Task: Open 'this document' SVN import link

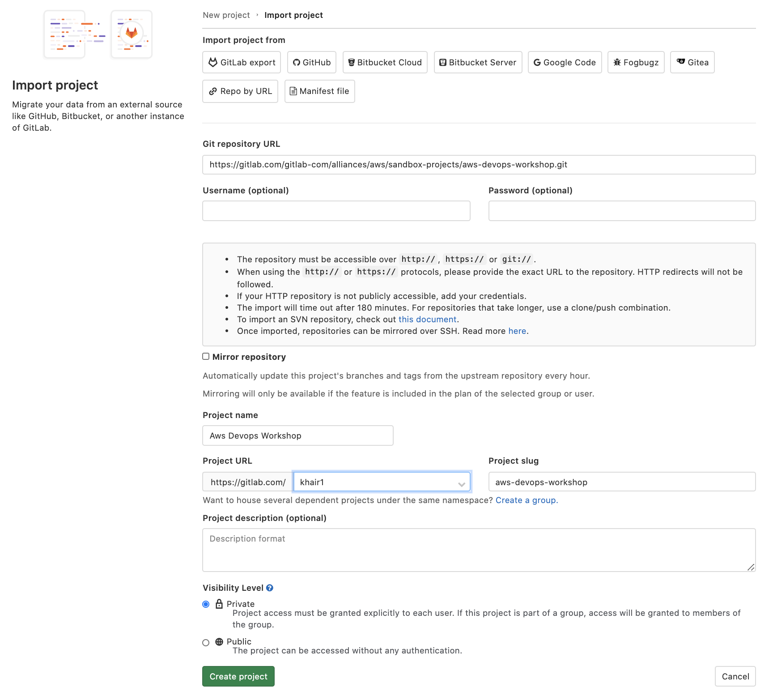Action: (x=428, y=320)
